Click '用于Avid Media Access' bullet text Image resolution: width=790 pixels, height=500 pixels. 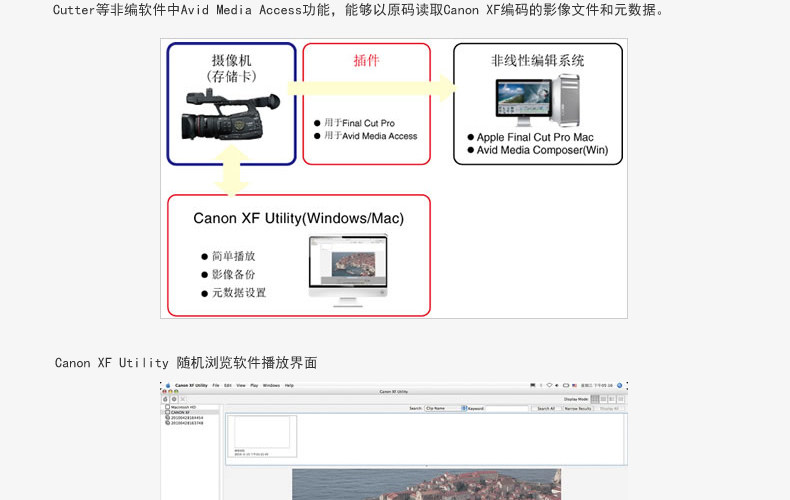pyautogui.click(x=370, y=136)
